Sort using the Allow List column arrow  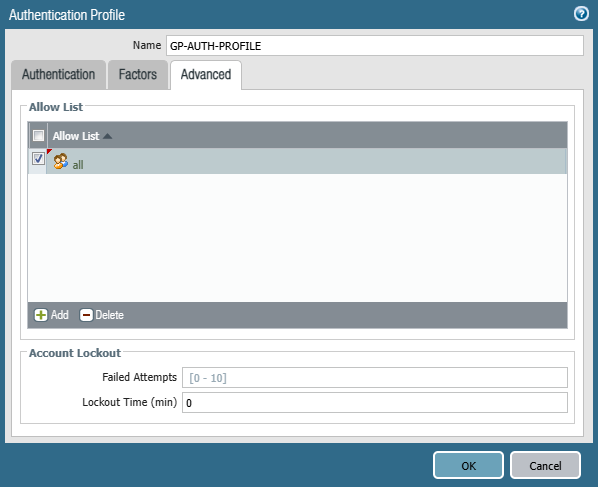coord(108,136)
